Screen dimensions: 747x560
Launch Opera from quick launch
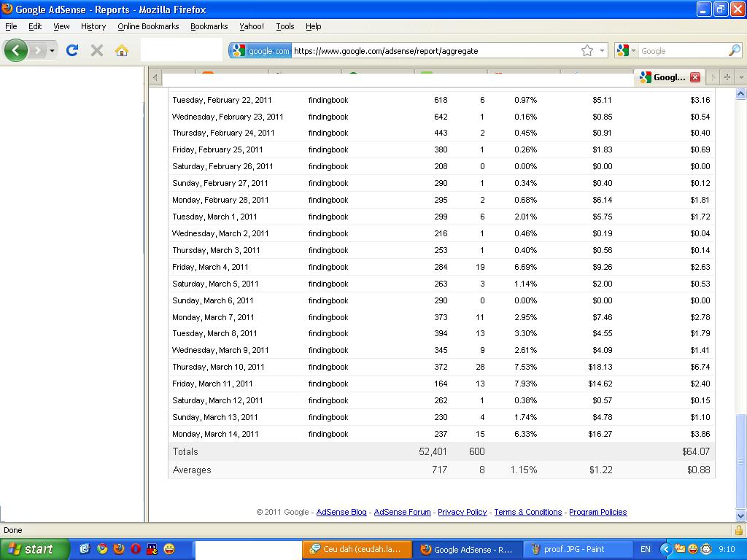pos(136,549)
